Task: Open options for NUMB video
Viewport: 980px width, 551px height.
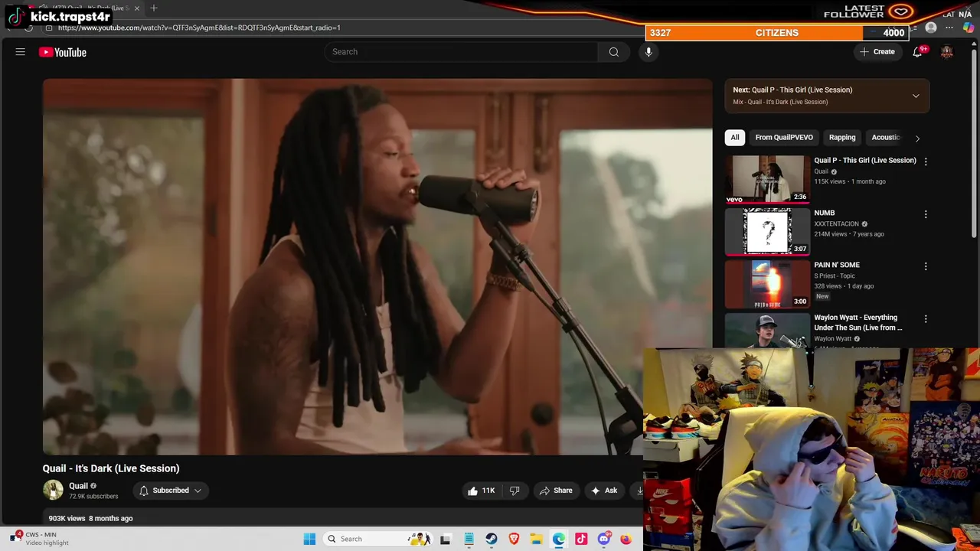Action: point(926,214)
